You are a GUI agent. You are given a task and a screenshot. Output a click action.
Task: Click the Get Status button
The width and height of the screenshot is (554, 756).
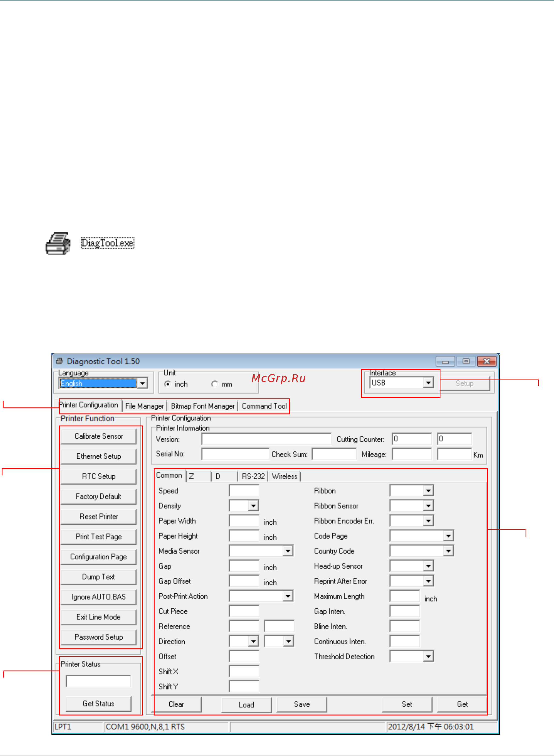(x=98, y=704)
